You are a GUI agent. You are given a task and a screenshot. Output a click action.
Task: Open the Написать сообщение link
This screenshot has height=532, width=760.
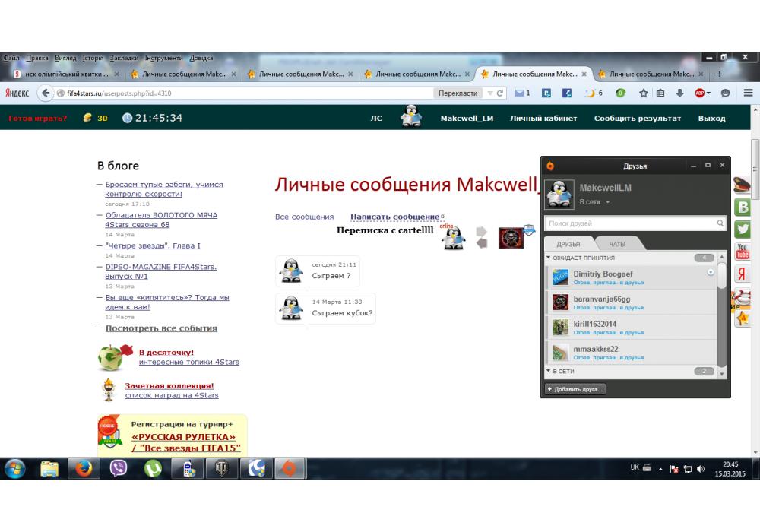395,217
